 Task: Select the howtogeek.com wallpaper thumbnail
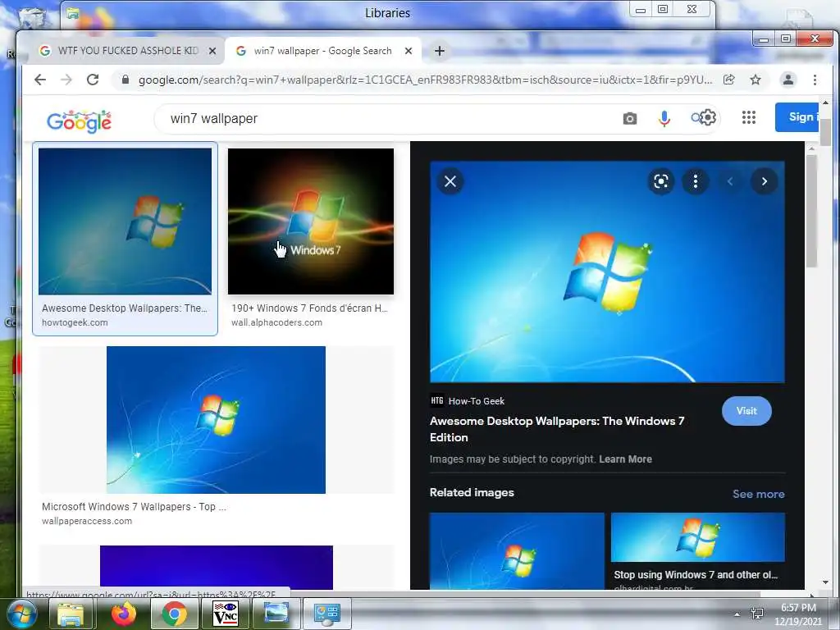pyautogui.click(x=125, y=221)
